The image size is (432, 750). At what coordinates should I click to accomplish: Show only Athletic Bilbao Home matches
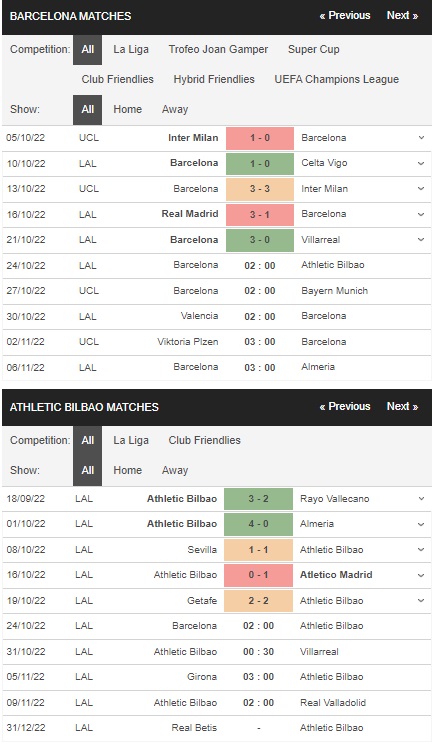(128, 470)
